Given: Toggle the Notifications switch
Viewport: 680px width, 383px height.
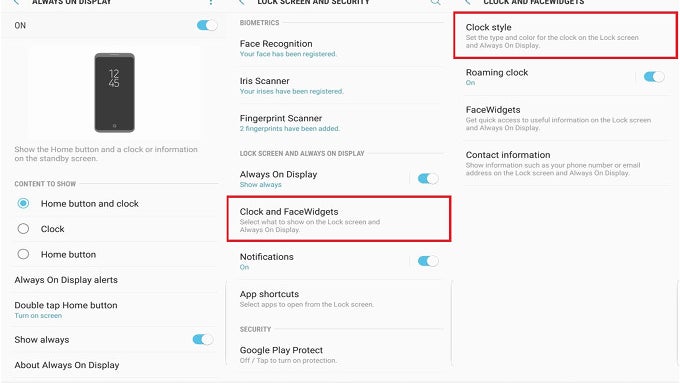Looking at the screenshot, I should (x=428, y=261).
